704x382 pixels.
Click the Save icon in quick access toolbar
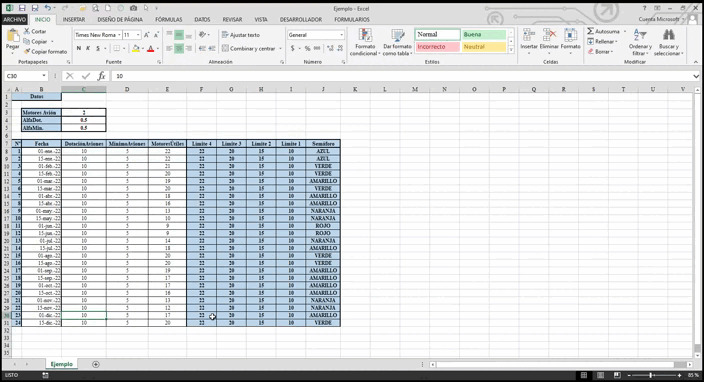coord(22,8)
